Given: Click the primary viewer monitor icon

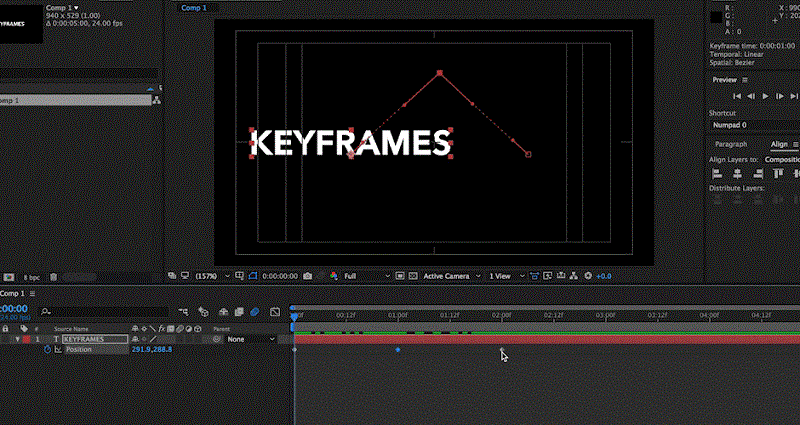Looking at the screenshot, I should click(x=185, y=276).
